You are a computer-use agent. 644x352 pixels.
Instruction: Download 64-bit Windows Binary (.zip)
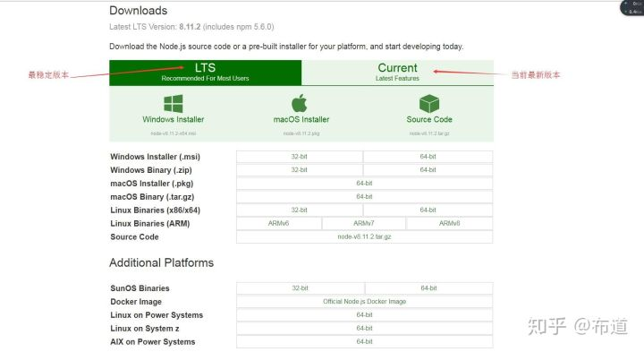(x=428, y=170)
